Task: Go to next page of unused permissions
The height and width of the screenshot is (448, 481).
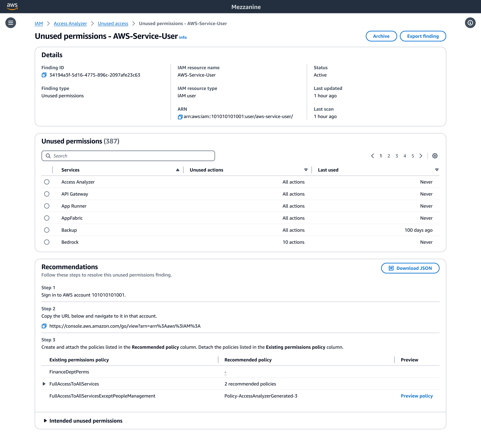Action: pyautogui.click(x=421, y=156)
